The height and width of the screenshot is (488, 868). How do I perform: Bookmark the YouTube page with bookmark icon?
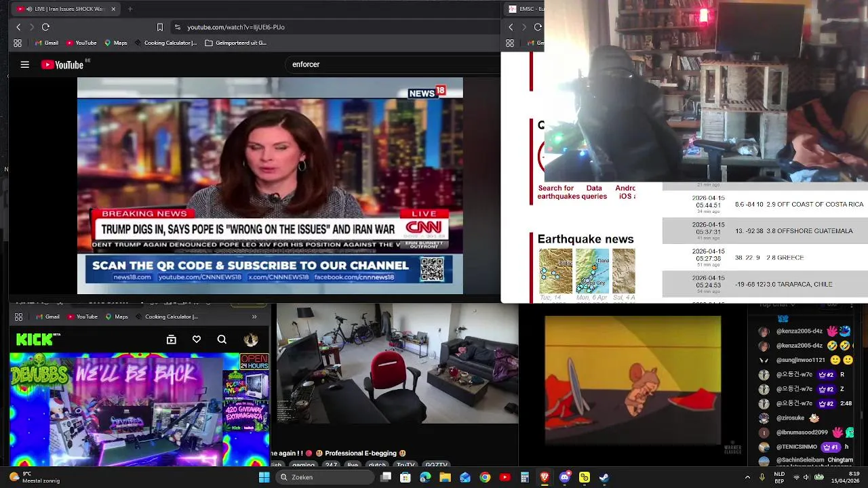(x=160, y=27)
